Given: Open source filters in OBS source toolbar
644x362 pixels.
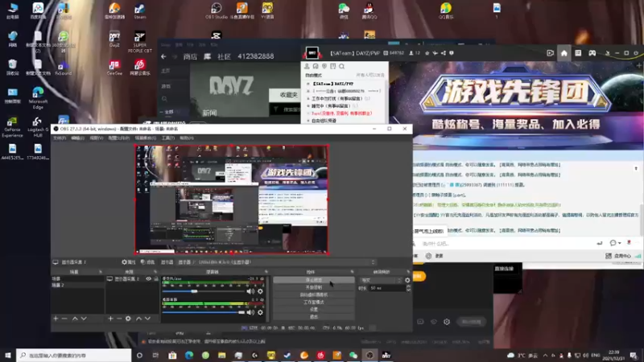Looking at the screenshot, I should coord(147,262).
